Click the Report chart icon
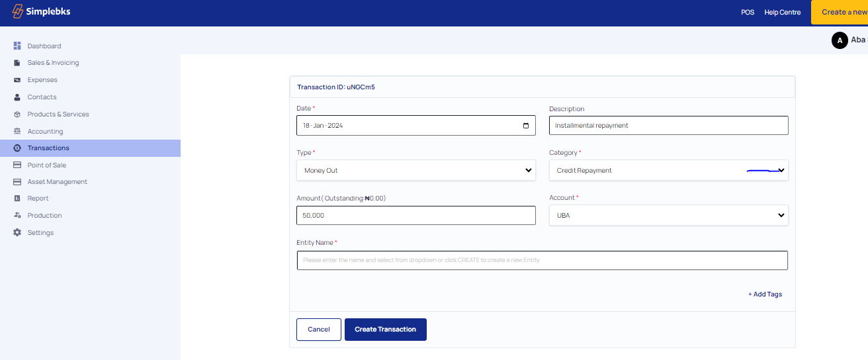Viewport: 868px width, 360px height. point(17,199)
